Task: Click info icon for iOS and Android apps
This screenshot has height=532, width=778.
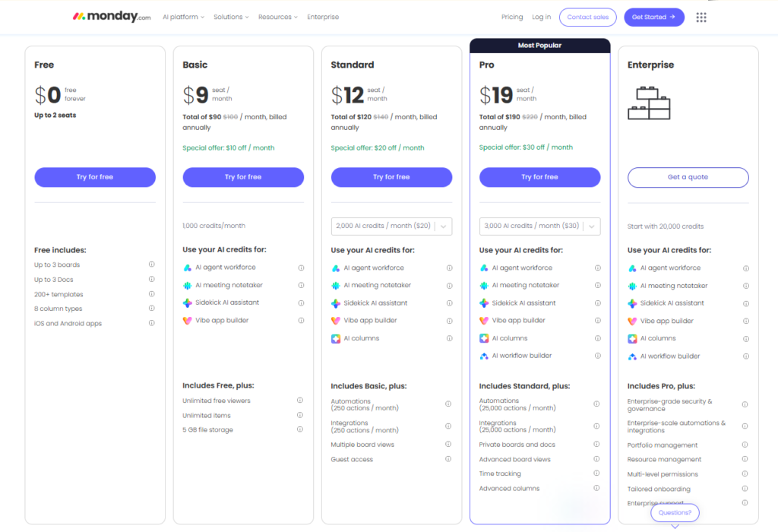Action: 152,323
